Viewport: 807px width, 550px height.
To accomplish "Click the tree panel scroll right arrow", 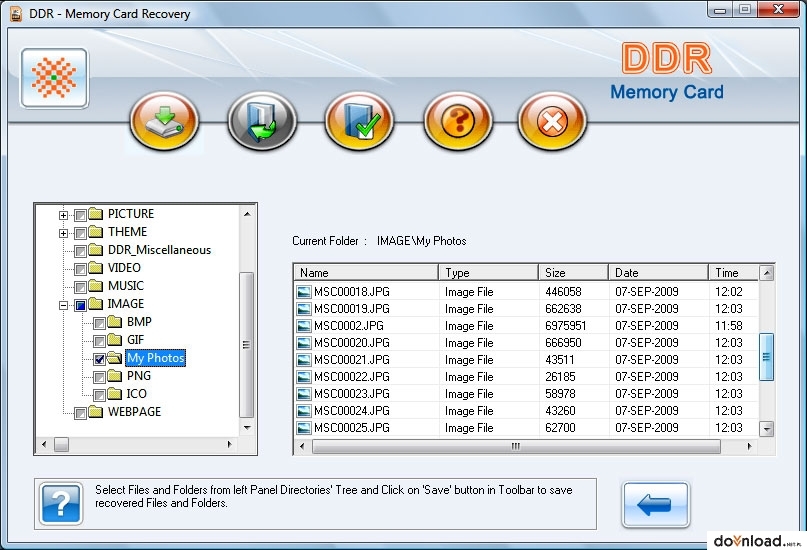I will click(230, 444).
